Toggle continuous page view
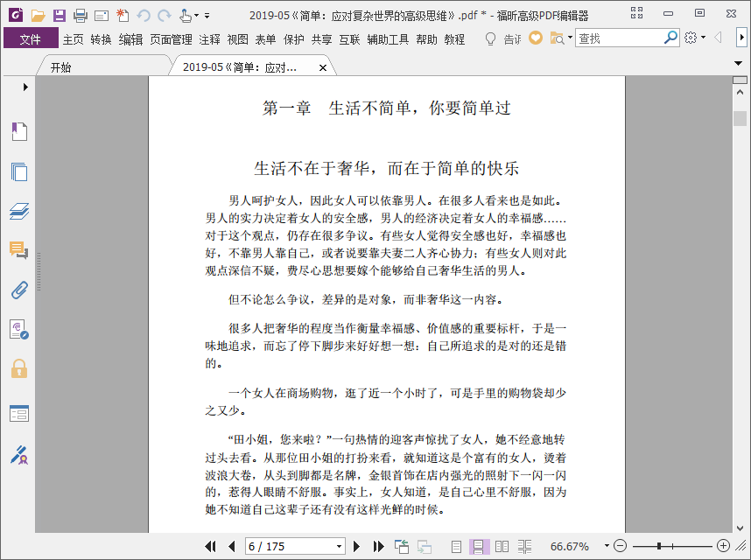 coord(479,546)
